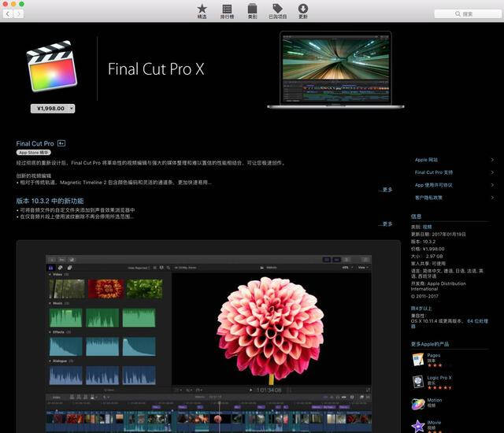
Task: Click the large app screenshot preview
Action: pyautogui.click(x=209, y=336)
